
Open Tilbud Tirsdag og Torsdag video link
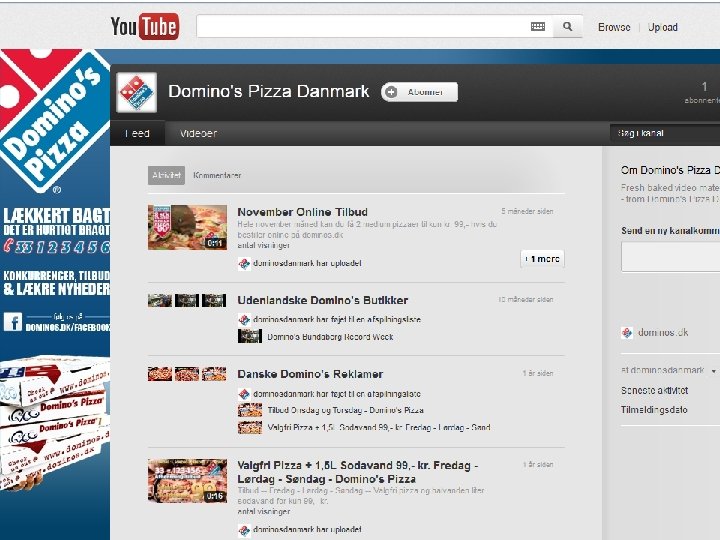pos(345,410)
